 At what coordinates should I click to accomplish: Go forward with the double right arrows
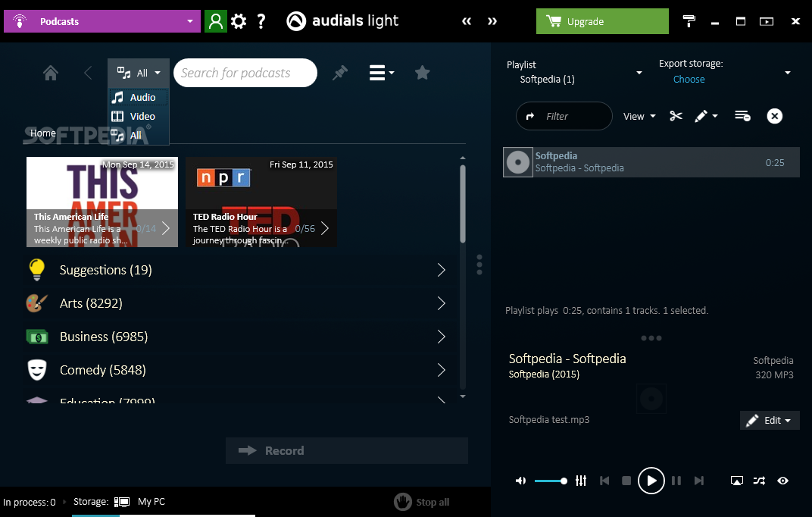pos(492,21)
